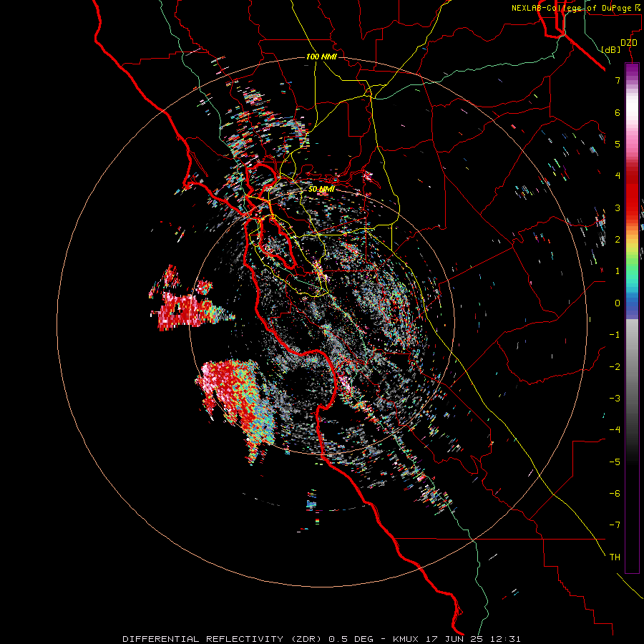Image resolution: width=644 pixels, height=644 pixels.
Task: Click the 100 NMI range ring label
Action: coord(321,57)
